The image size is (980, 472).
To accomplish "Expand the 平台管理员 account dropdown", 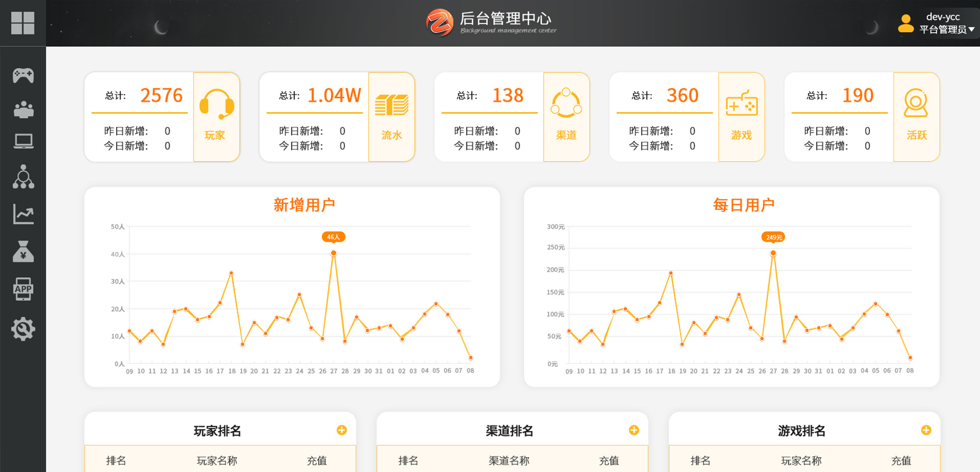I will pyautogui.click(x=943, y=30).
